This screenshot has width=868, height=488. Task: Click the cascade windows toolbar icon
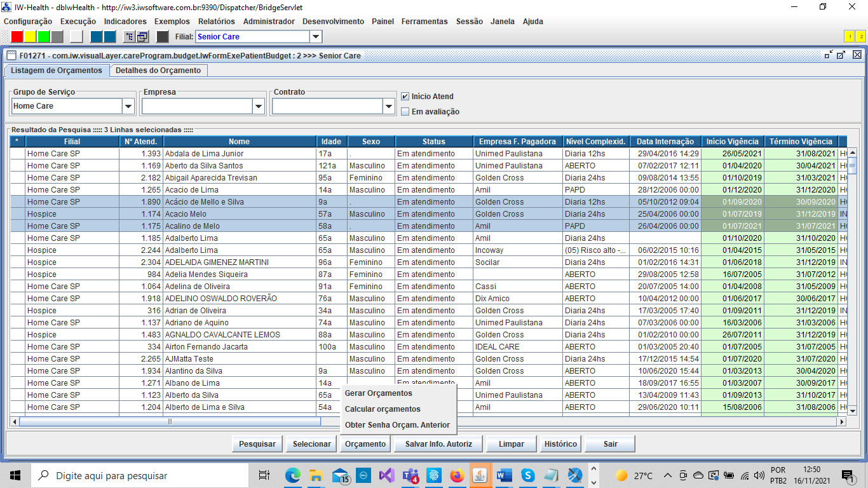pos(143,36)
